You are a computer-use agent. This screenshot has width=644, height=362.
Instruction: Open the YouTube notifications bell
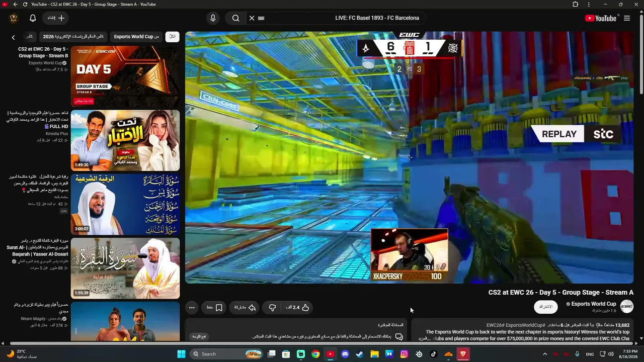pos(33,18)
